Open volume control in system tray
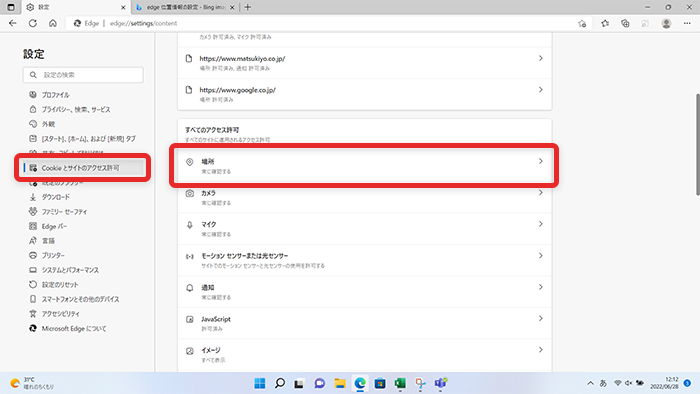This screenshot has width=700, height=394. [629, 383]
